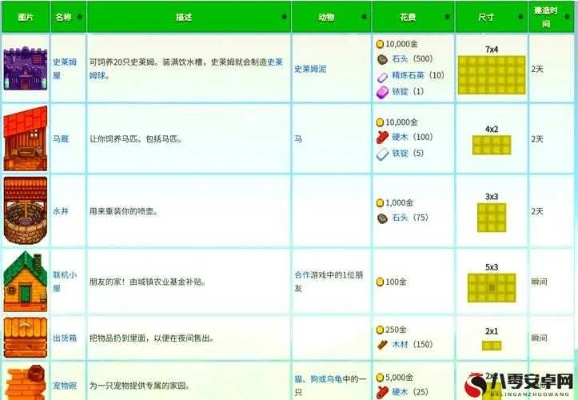The image size is (578, 400).
Task: Click the gold coin icon beside 100金
Action: [x=380, y=282]
